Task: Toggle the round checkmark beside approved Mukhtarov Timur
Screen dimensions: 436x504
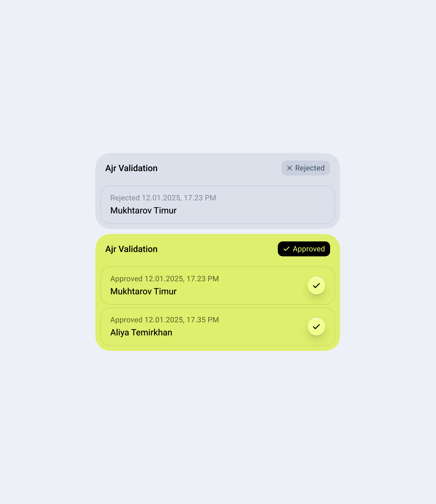Action: click(x=316, y=286)
